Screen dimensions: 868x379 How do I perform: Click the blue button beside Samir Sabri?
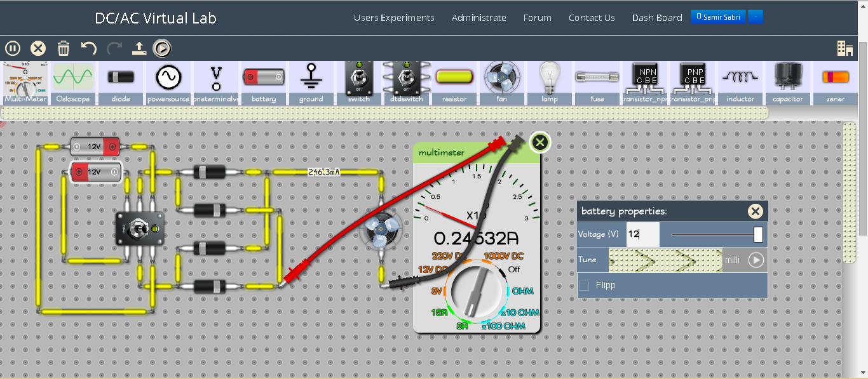(x=756, y=17)
